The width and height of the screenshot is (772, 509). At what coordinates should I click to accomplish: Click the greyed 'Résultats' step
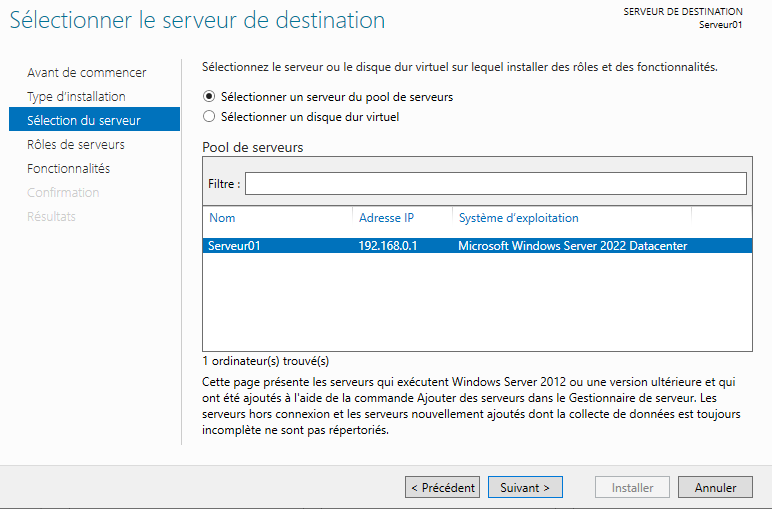click(x=52, y=217)
